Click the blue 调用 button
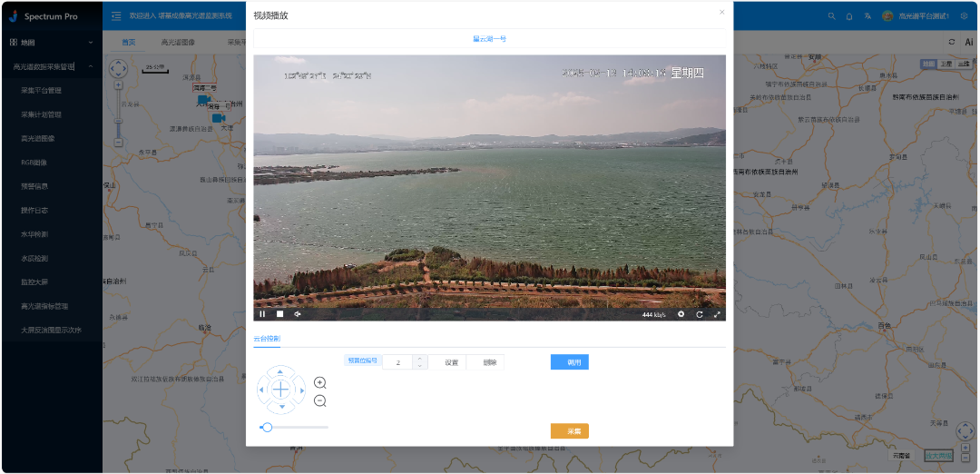Image resolution: width=980 pixels, height=474 pixels. click(x=570, y=362)
